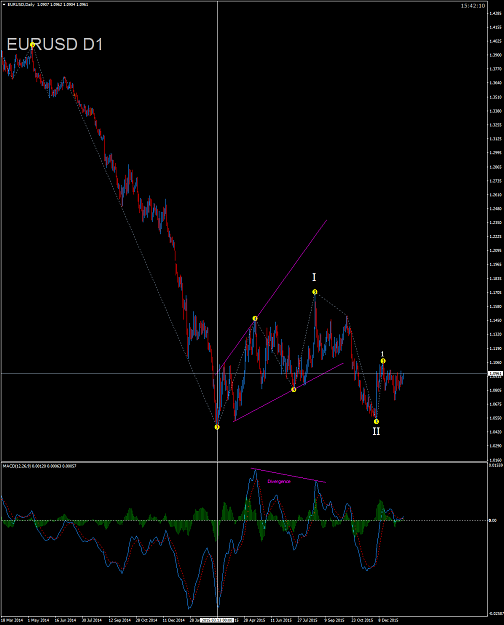Image resolution: width=504 pixels, height=625 pixels.
Task: Click the yellow marker above wave label II
Action: [376, 421]
